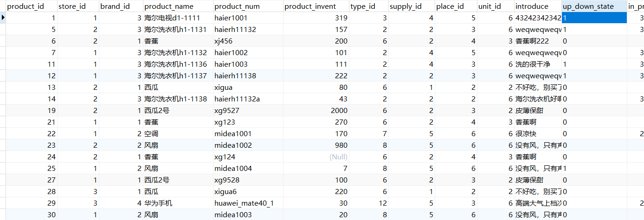Click the cell 海尔洗衣机h1-1138
The image size is (644, 220).
tap(178, 99)
